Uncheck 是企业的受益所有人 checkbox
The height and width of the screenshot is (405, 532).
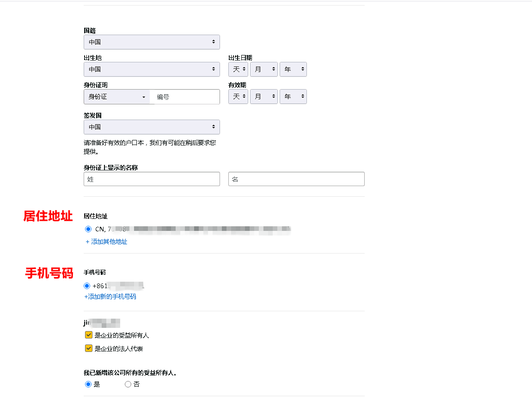(x=88, y=334)
